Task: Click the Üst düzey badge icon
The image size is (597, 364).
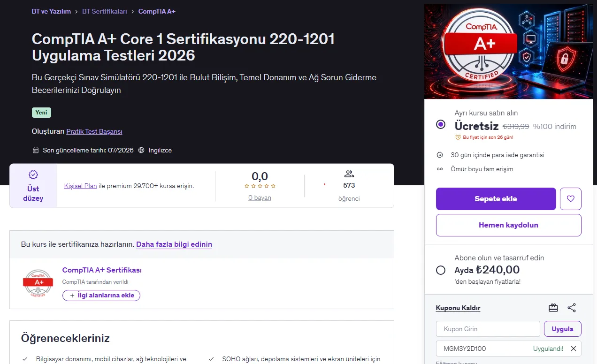Action: pos(33,175)
